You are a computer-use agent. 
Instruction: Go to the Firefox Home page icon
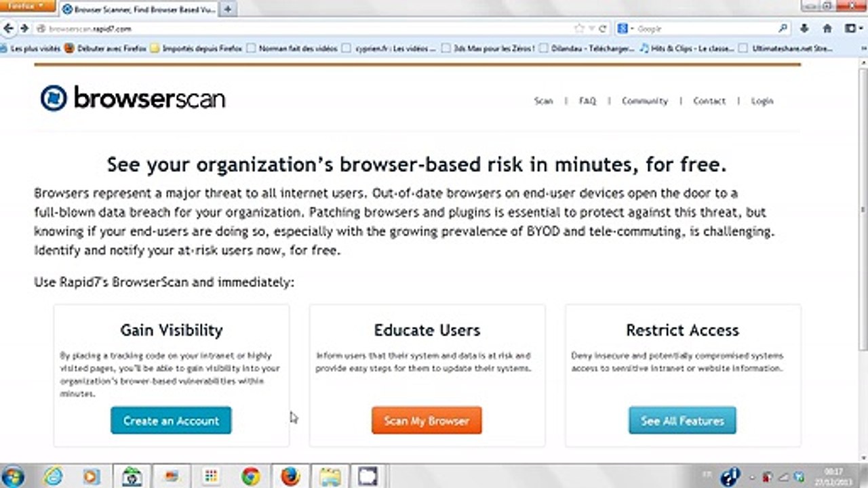(827, 28)
